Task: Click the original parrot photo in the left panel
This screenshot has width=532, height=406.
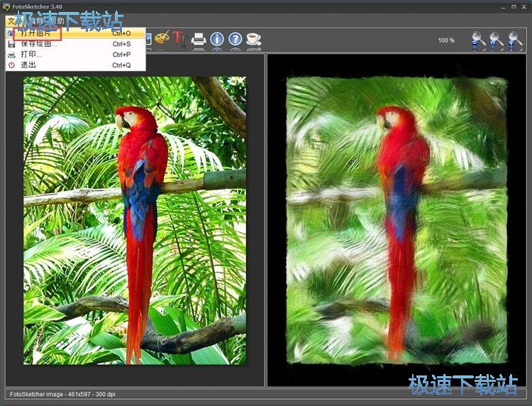Action: [135, 220]
